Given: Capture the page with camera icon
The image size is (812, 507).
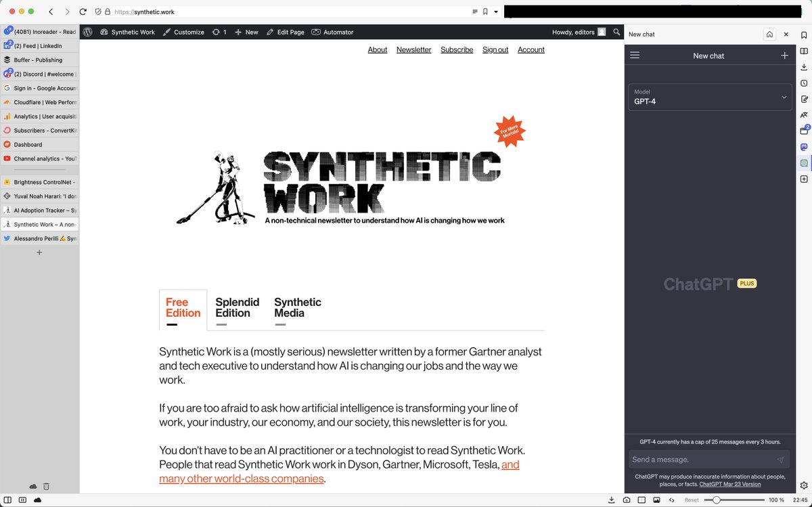Looking at the screenshot, I should 627,500.
